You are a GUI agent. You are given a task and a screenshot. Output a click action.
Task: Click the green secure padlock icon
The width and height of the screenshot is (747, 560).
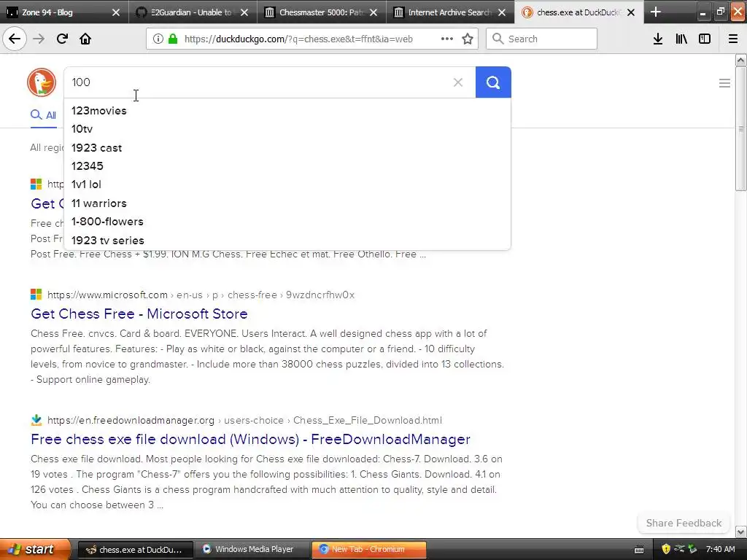(x=173, y=39)
